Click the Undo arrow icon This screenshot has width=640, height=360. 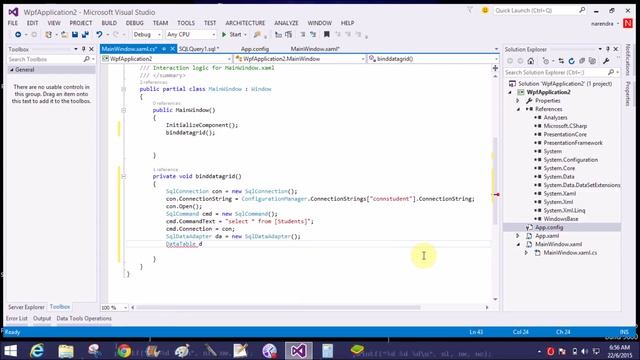pyautogui.click(x=99, y=35)
